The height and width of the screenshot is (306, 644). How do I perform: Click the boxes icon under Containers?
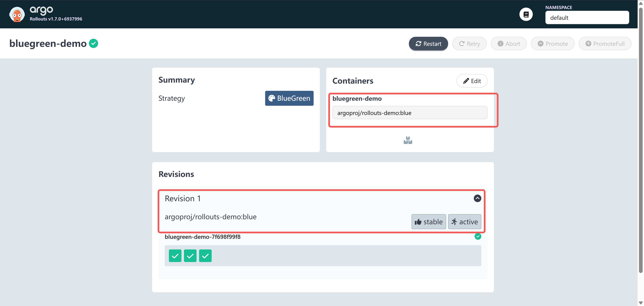408,140
